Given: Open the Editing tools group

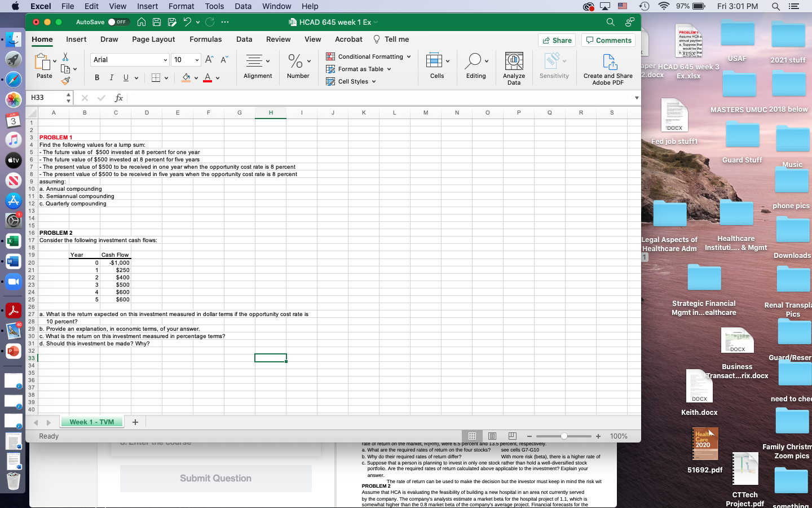Looking at the screenshot, I should 476,67.
